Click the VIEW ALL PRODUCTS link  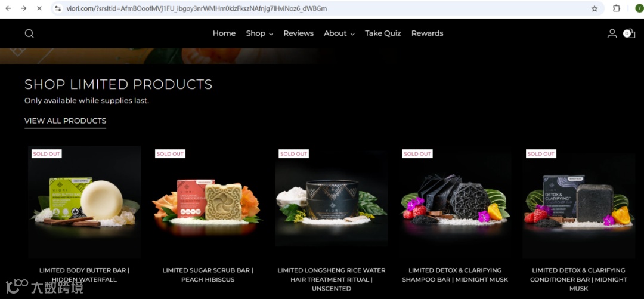tap(66, 121)
